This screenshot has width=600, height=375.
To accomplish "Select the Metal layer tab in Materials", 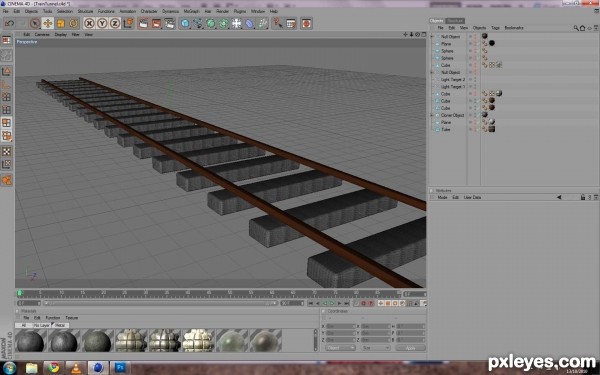I will 60,325.
